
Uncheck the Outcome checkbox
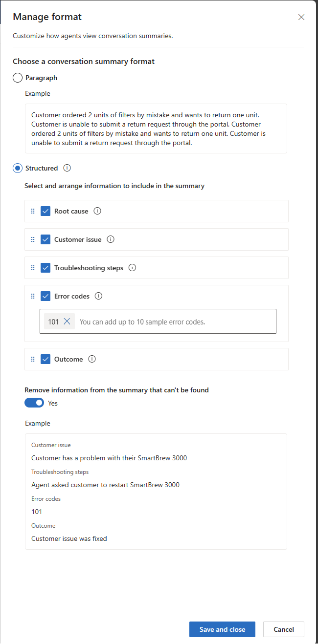pos(45,359)
